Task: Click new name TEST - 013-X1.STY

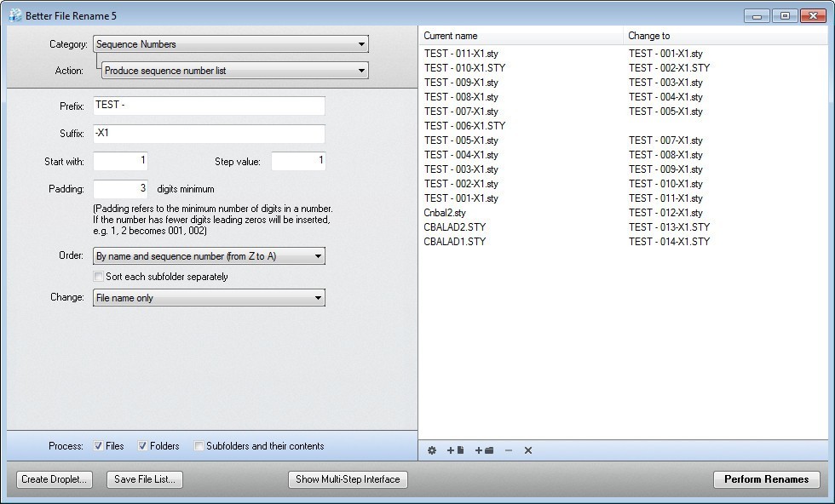Action: point(669,226)
